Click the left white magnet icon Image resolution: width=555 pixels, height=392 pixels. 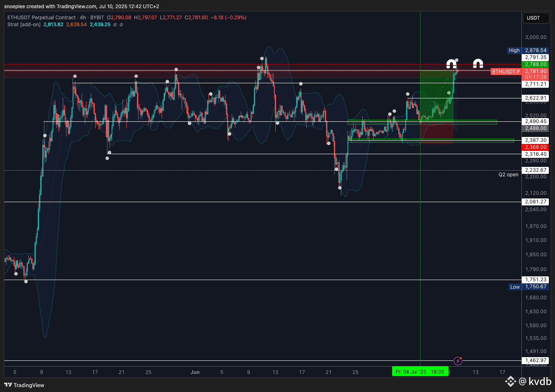(x=451, y=64)
